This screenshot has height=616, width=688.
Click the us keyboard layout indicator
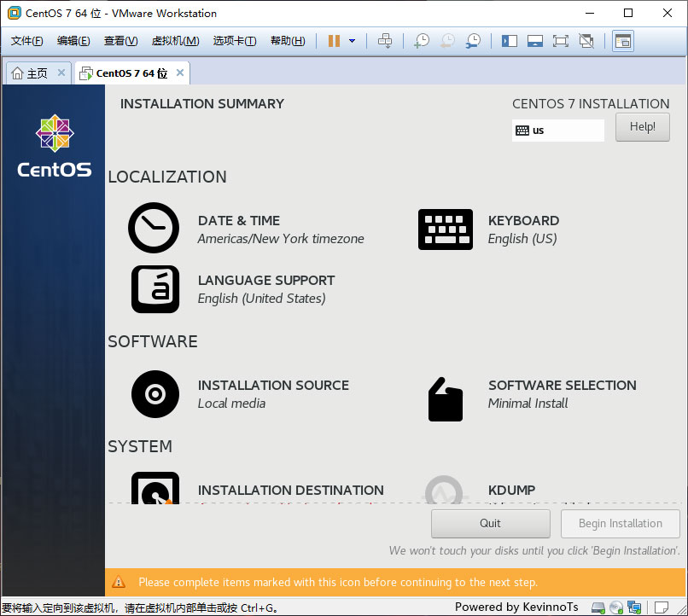(557, 131)
